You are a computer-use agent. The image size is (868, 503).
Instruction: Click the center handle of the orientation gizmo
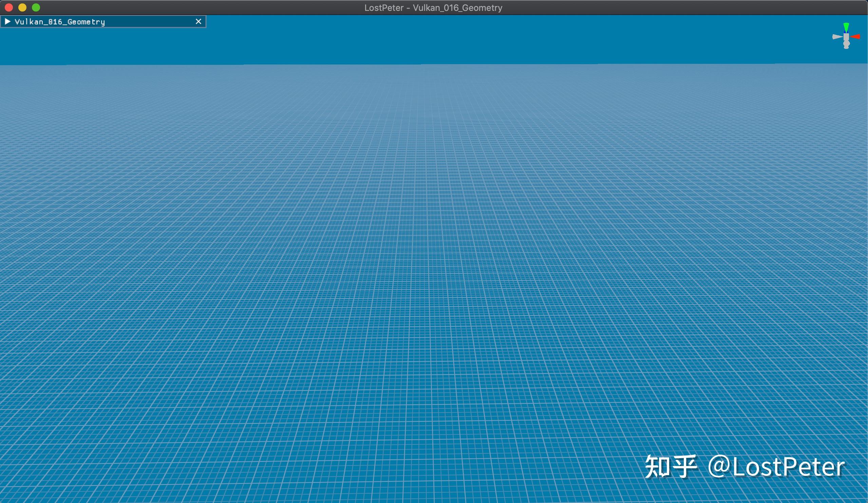(x=846, y=36)
